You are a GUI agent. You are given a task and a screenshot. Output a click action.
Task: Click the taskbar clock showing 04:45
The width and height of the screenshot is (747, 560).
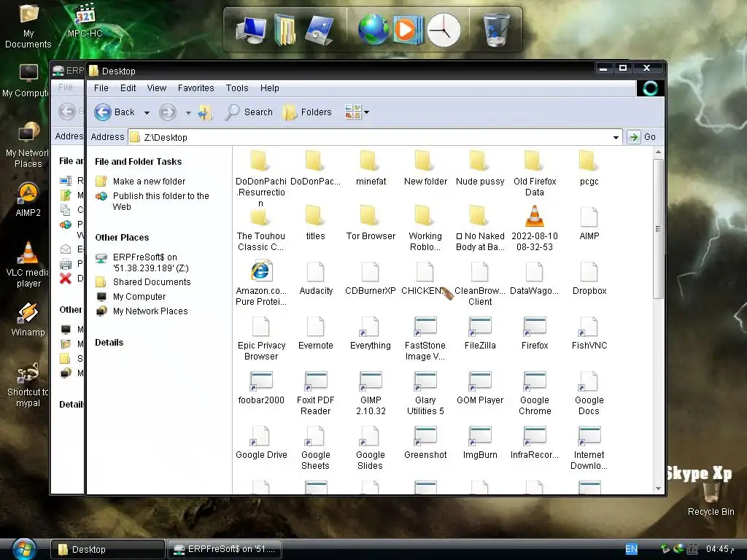720,549
